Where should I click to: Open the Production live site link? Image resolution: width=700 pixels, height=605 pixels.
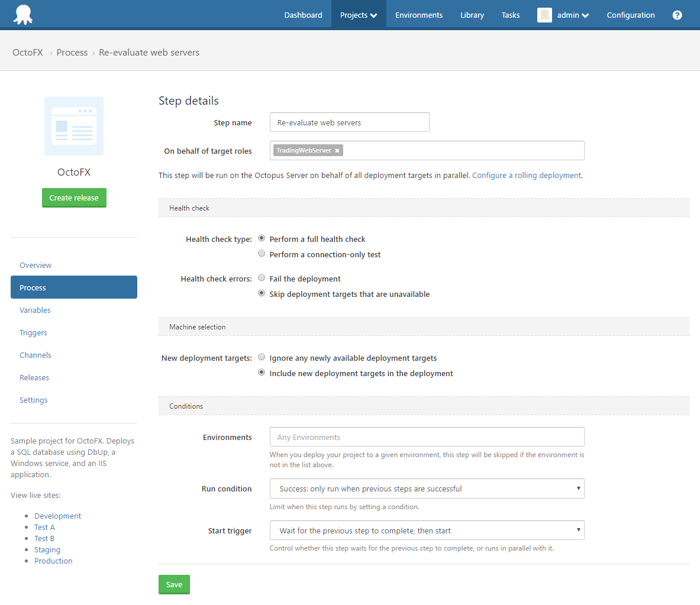tap(53, 561)
